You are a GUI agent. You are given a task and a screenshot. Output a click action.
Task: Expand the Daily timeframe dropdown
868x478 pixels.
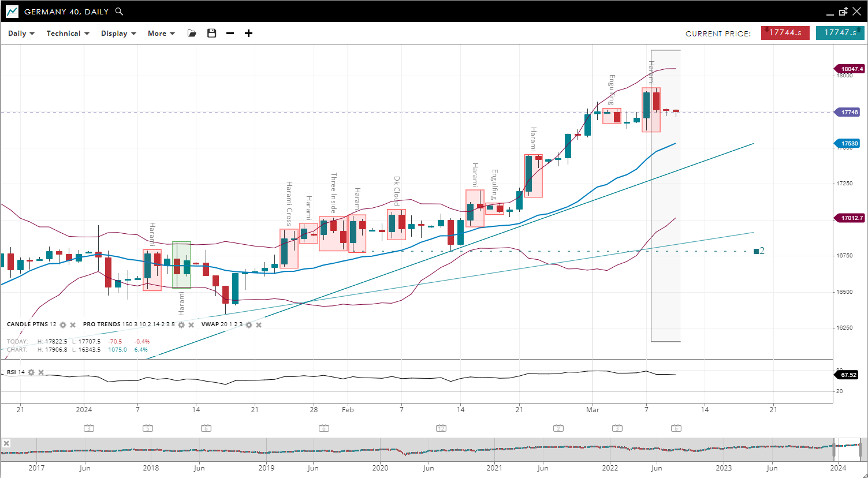[x=21, y=33]
